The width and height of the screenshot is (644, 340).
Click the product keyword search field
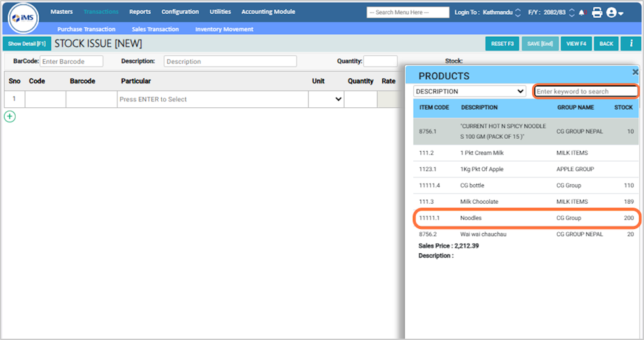tap(585, 91)
